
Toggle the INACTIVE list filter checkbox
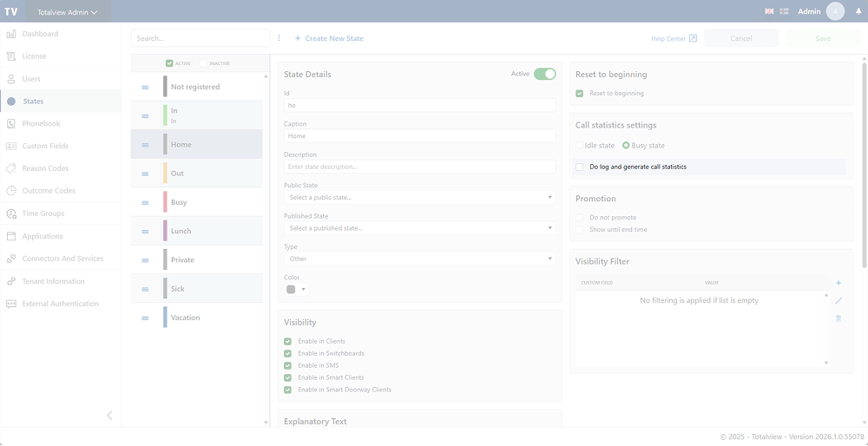pyautogui.click(x=203, y=63)
